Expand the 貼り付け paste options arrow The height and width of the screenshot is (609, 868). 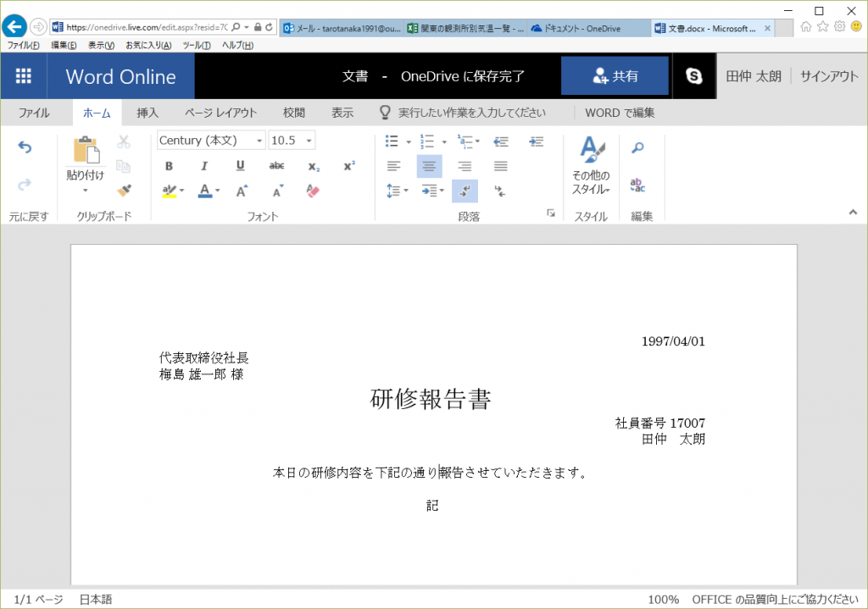86,191
